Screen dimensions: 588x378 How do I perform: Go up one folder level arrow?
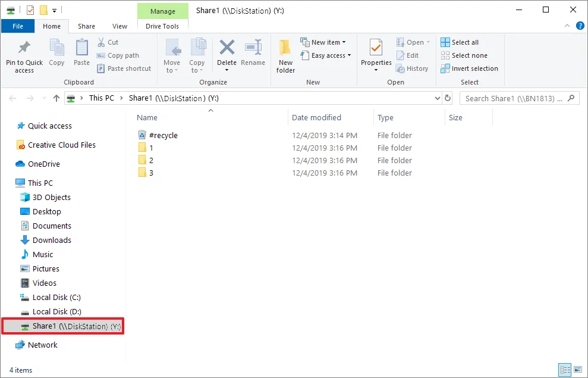click(x=56, y=98)
